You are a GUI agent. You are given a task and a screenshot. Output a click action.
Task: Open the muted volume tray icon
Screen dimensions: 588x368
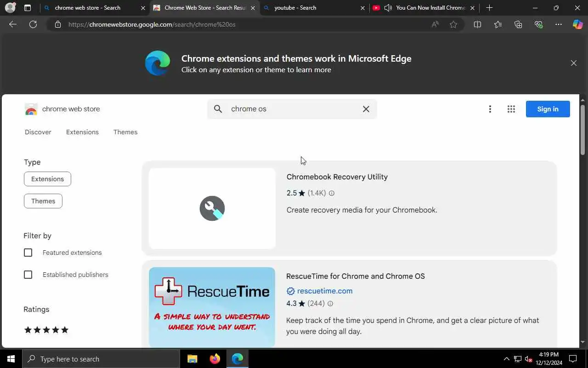pos(528,359)
